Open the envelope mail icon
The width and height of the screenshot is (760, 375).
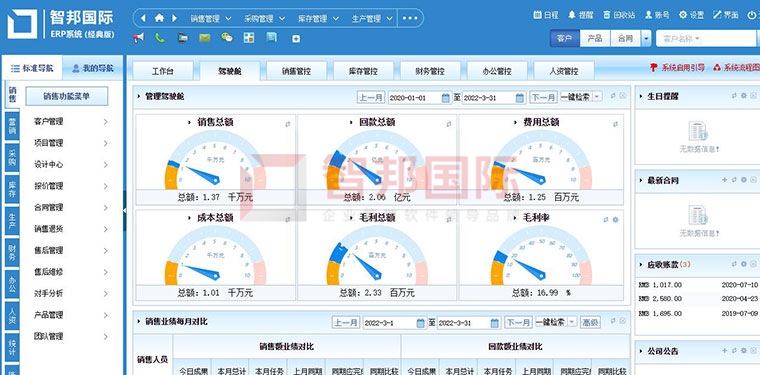(205, 38)
